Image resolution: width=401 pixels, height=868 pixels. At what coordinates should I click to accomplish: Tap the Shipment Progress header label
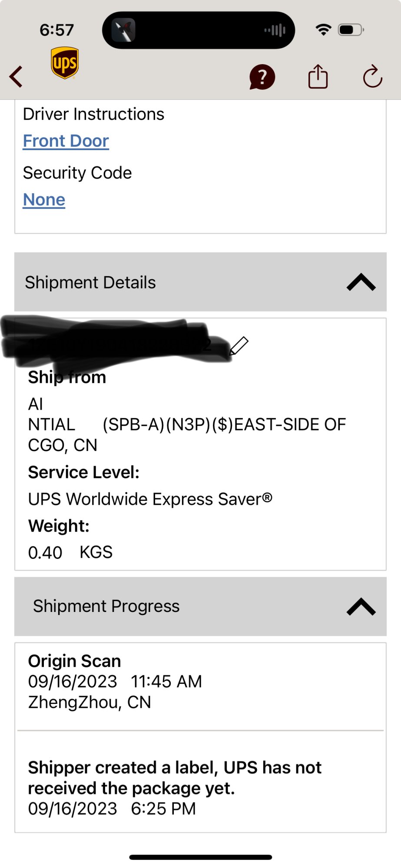(106, 606)
